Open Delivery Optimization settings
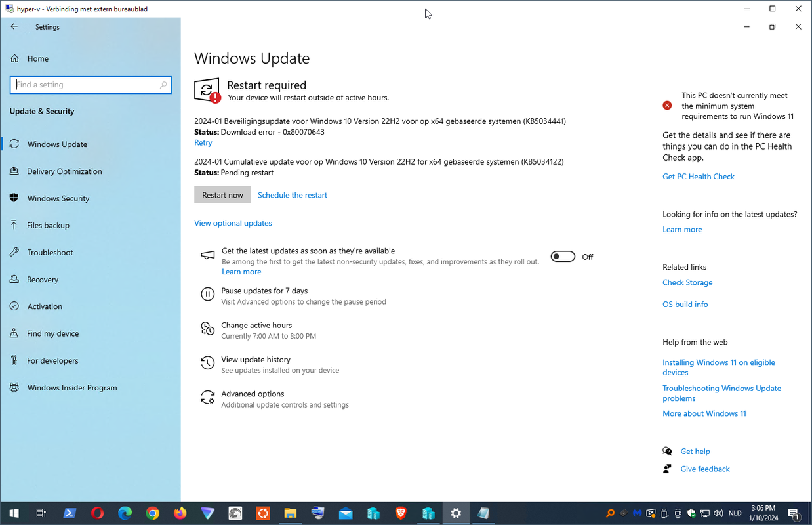Image resolution: width=812 pixels, height=525 pixels. (x=64, y=171)
